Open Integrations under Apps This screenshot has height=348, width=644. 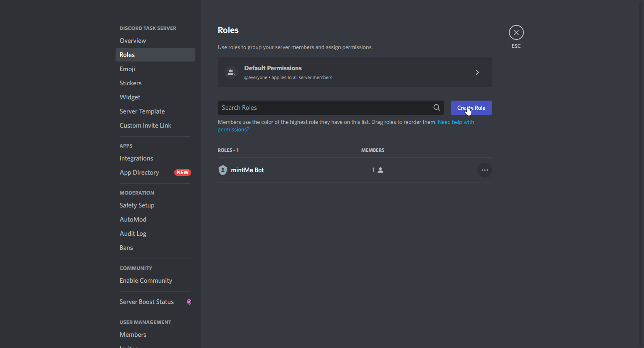coord(136,158)
